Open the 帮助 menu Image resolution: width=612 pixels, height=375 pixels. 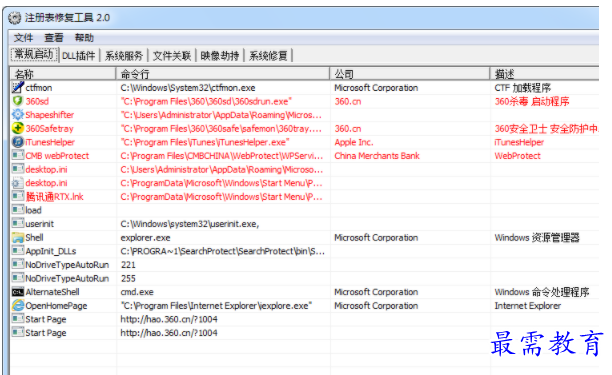click(84, 38)
